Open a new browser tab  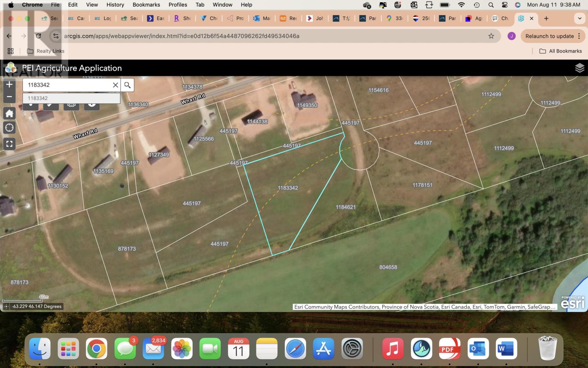click(x=546, y=18)
